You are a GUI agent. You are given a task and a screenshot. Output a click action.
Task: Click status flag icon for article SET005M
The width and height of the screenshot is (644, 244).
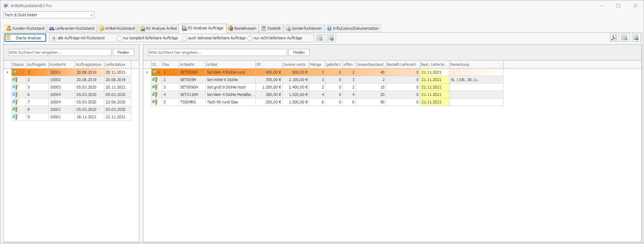pos(155,80)
